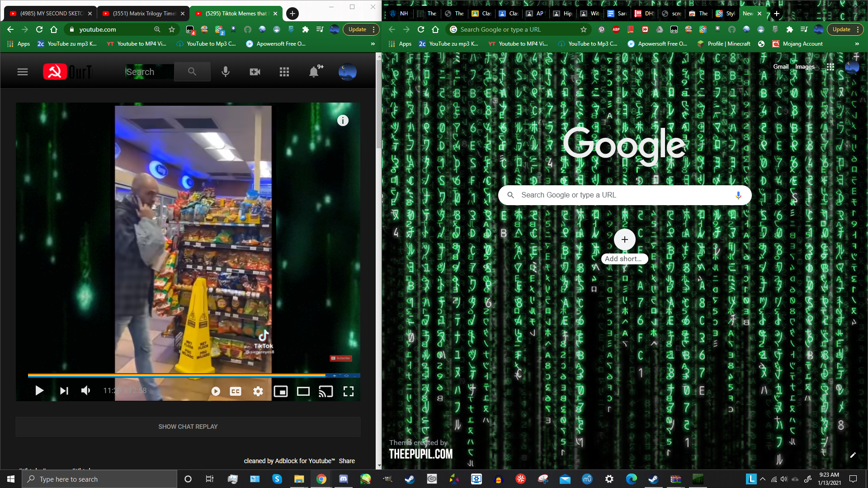Enter fullscreen video mode
Screen dimensions: 868x488
[348, 391]
